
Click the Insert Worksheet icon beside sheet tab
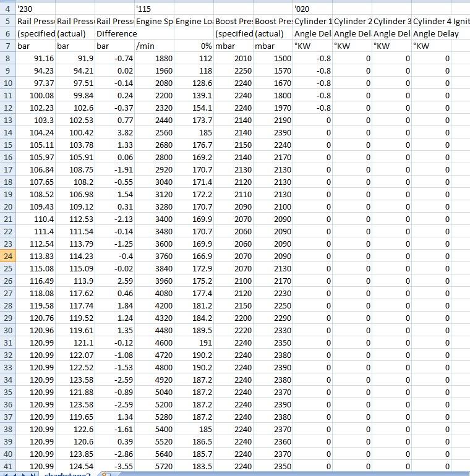click(x=106, y=474)
